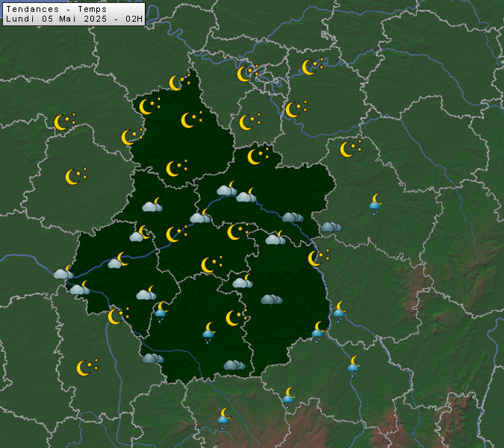The width and height of the screenshot is (504, 448).
Task: Click the westernmost cloud-with-moon partly cloudy icon
Action: [x=63, y=272]
